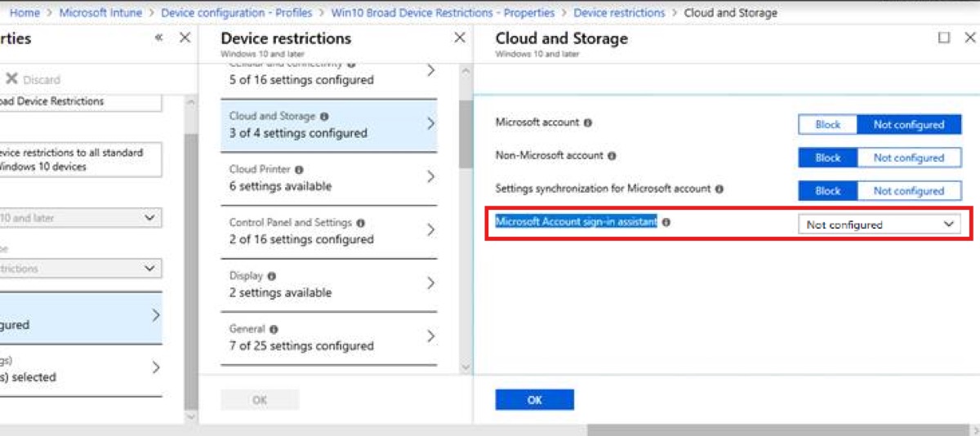
Task: Expand Cloud and Storage row chevron
Action: [430, 124]
